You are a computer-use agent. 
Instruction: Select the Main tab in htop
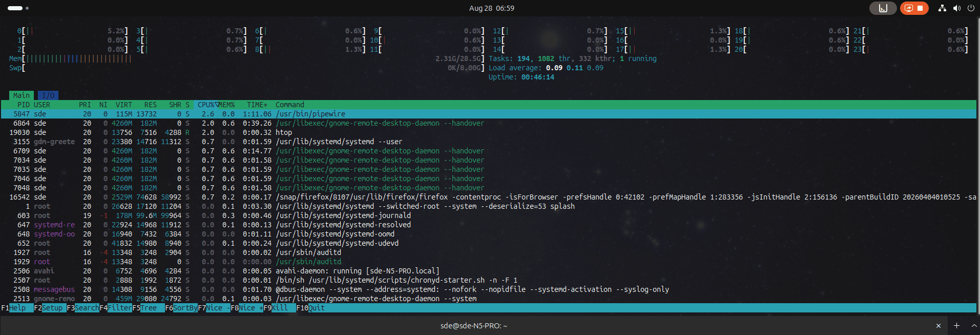[x=22, y=95]
